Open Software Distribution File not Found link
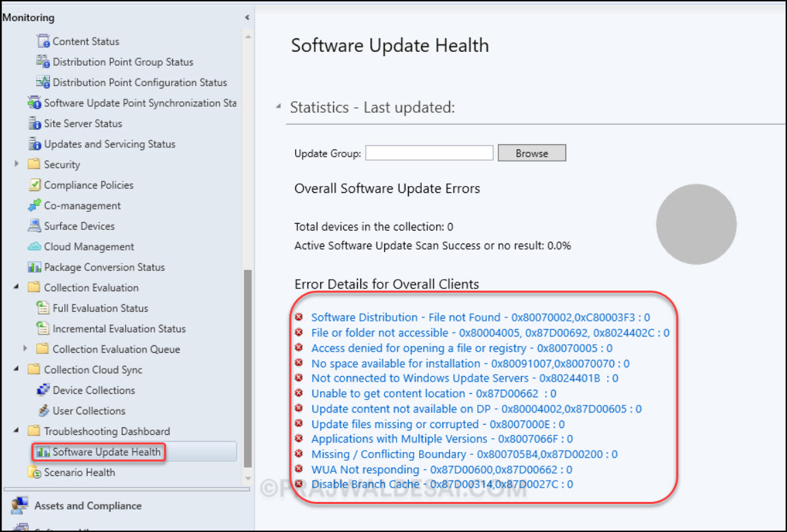The height and width of the screenshot is (532, 787). click(x=480, y=317)
